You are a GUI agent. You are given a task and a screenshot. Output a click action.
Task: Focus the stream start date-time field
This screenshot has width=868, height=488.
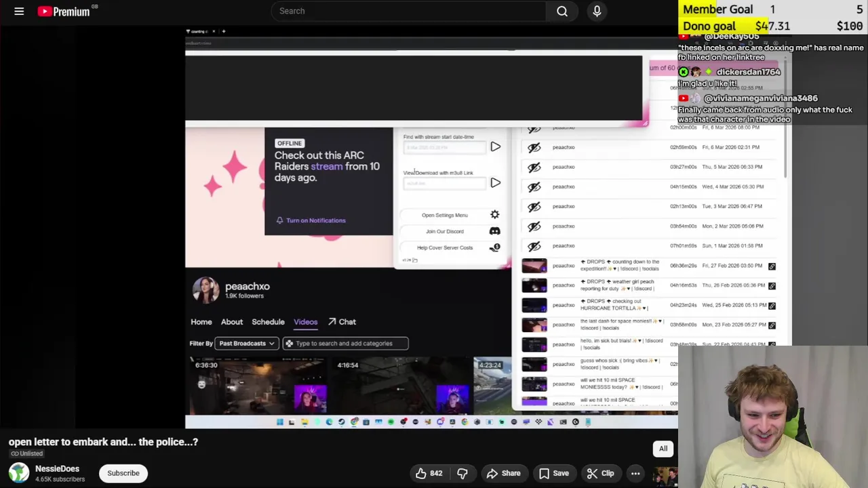click(445, 147)
